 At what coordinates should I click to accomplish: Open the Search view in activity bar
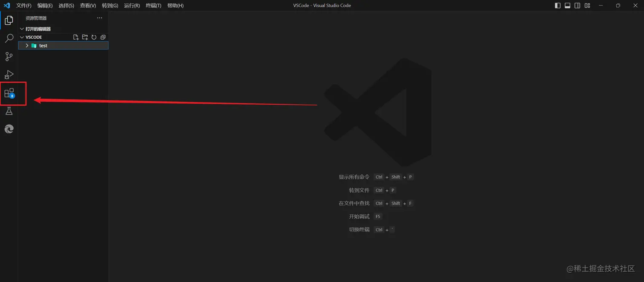[x=9, y=38]
